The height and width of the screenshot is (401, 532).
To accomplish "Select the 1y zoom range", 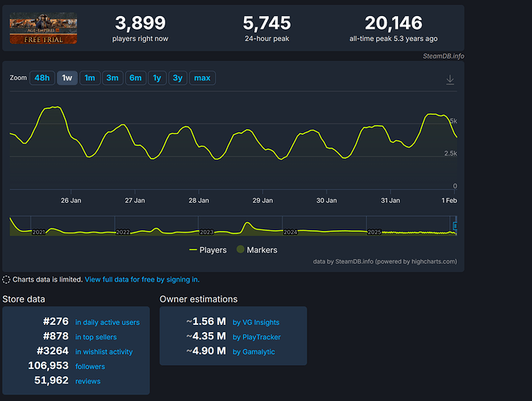I will (156, 78).
